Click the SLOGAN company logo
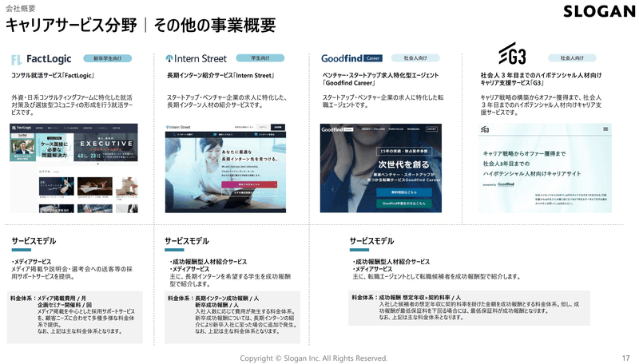The image size is (639, 364). [x=600, y=11]
